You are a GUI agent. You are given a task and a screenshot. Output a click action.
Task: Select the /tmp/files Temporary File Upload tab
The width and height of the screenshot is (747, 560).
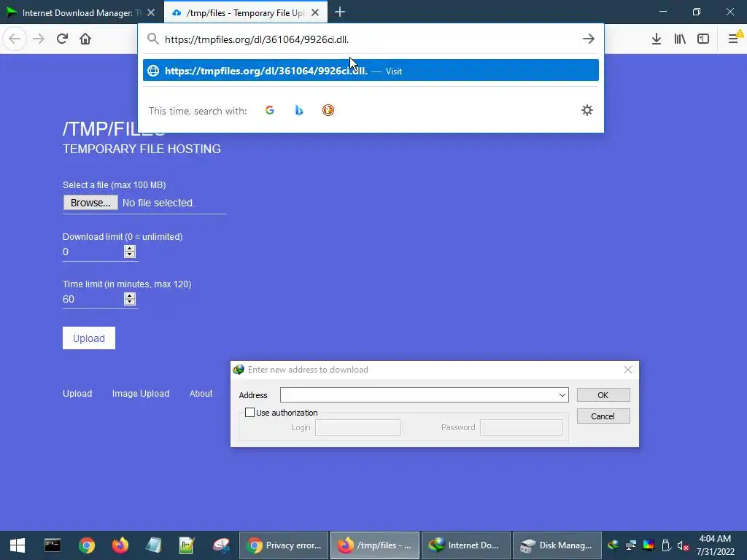245,13
